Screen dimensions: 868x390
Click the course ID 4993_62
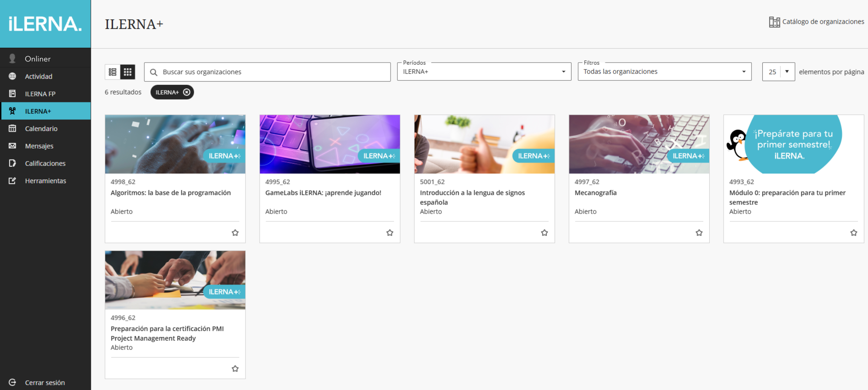tap(742, 182)
